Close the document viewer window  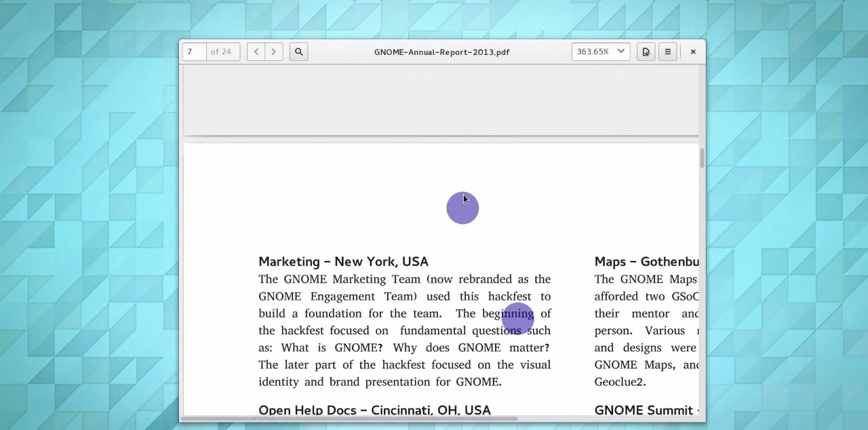[x=693, y=52]
